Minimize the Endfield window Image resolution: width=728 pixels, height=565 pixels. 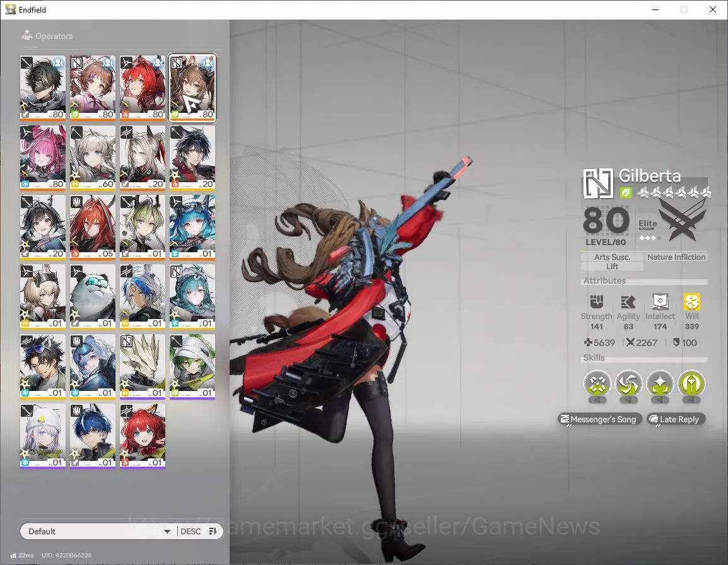(655, 9)
